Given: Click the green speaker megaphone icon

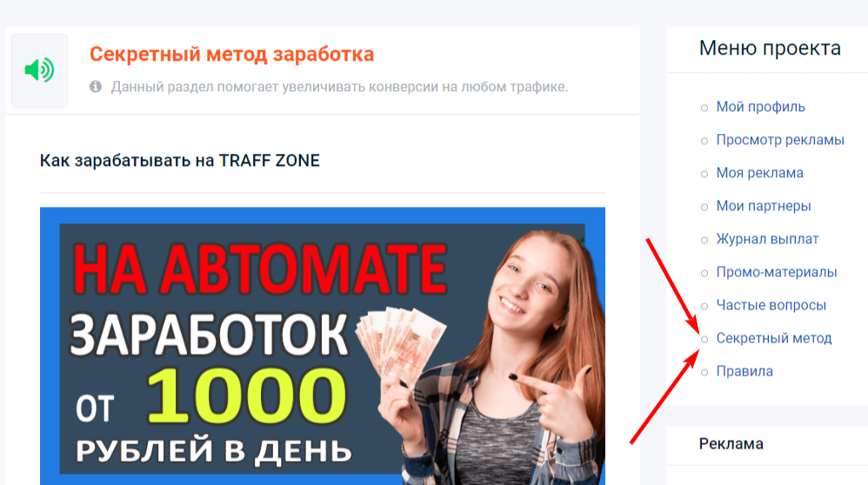Looking at the screenshot, I should point(39,70).
